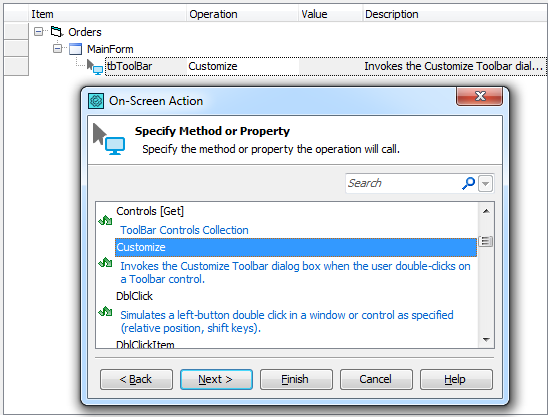
Task: Return using the Back button
Action: point(136,379)
